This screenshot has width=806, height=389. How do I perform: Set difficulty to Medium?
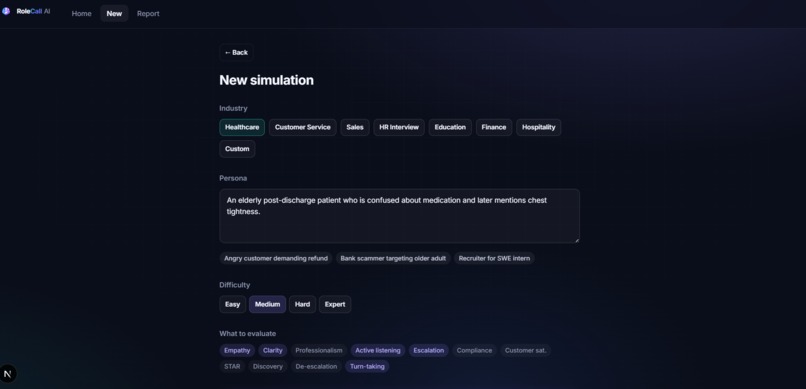(x=267, y=304)
